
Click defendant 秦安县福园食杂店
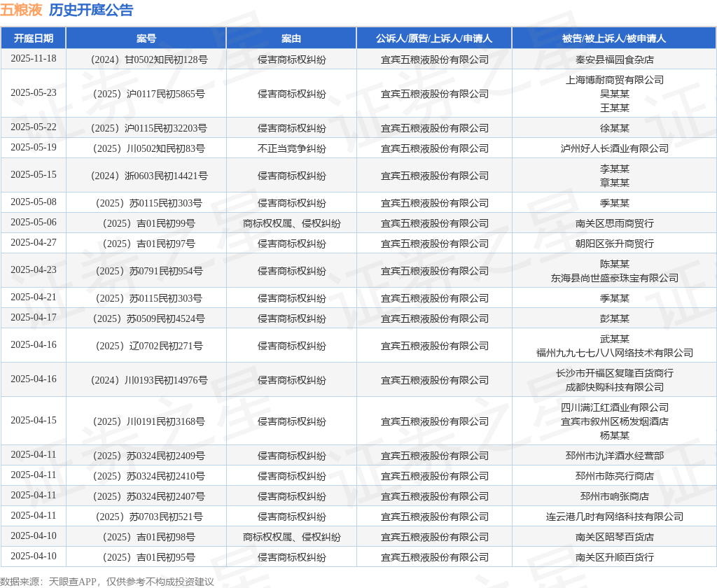[x=615, y=59]
